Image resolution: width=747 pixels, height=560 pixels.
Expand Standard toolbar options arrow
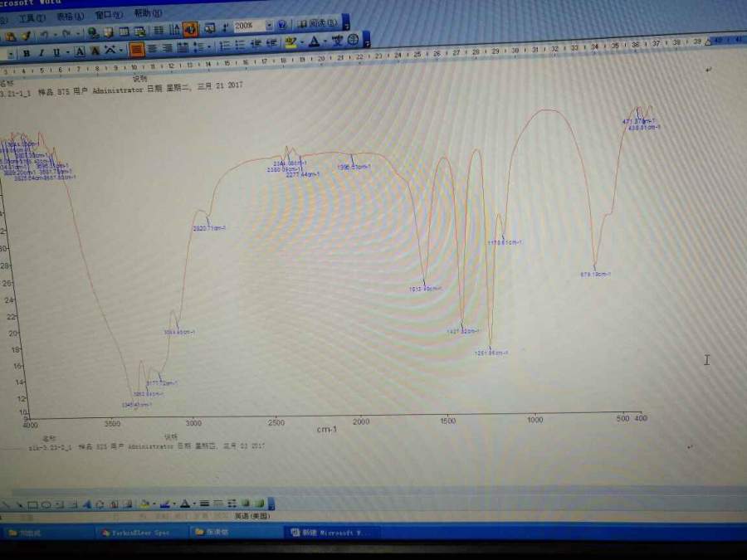coord(346,22)
